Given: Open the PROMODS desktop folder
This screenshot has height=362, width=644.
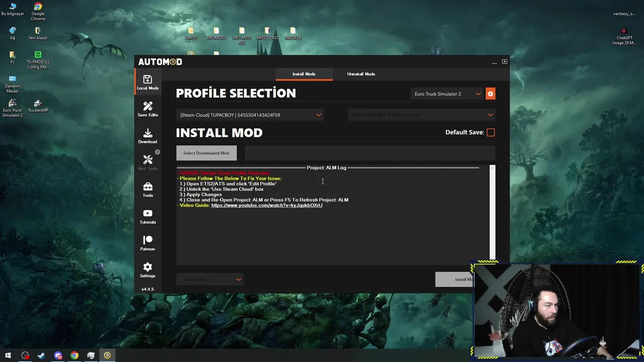Looking at the screenshot, I should coord(216,33).
